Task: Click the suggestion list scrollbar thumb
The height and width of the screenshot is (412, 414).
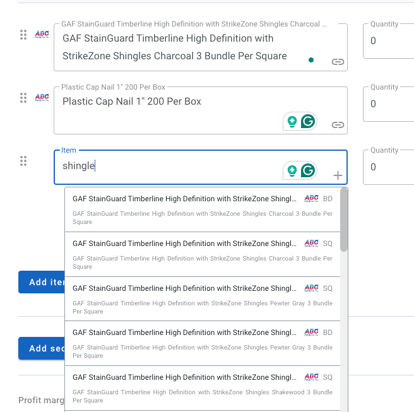Action: pos(344,220)
